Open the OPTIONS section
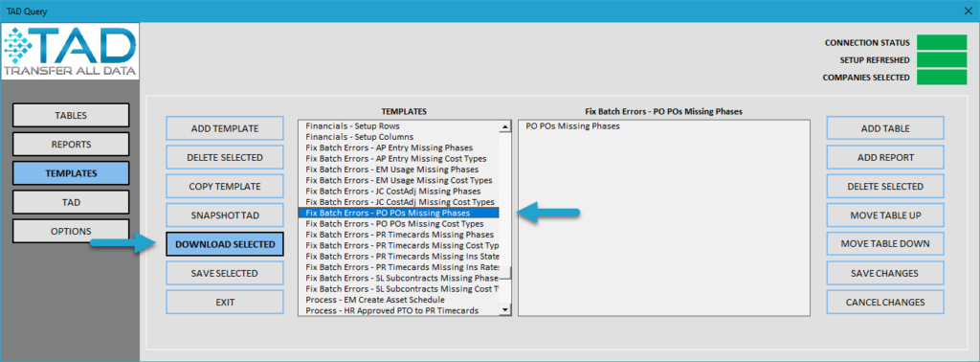980x362 pixels. 71,231
